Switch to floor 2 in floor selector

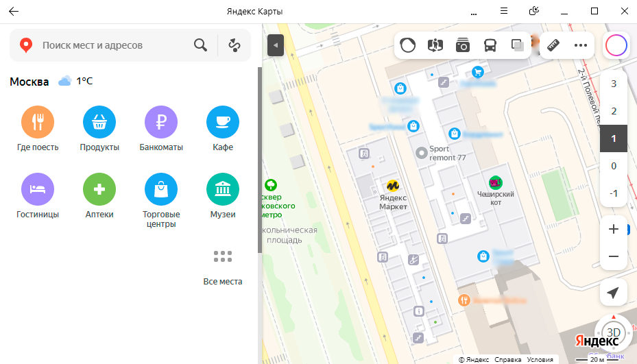click(614, 111)
